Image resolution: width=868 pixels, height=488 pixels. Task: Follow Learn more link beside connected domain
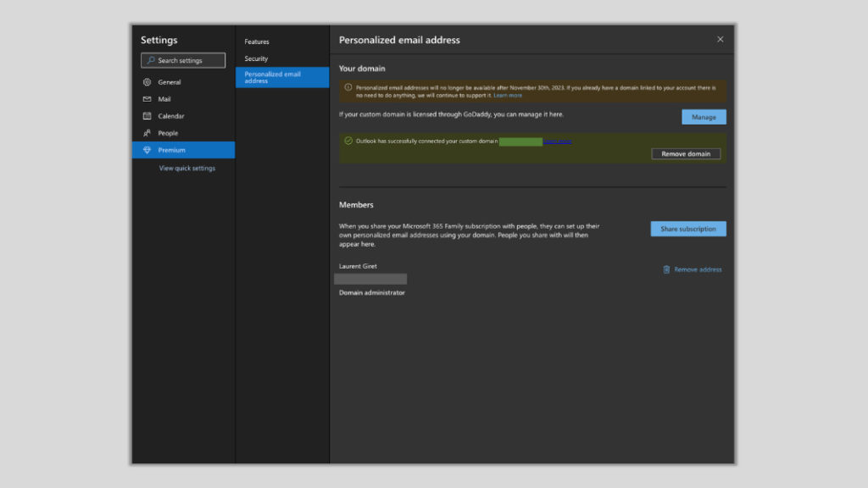coord(557,141)
